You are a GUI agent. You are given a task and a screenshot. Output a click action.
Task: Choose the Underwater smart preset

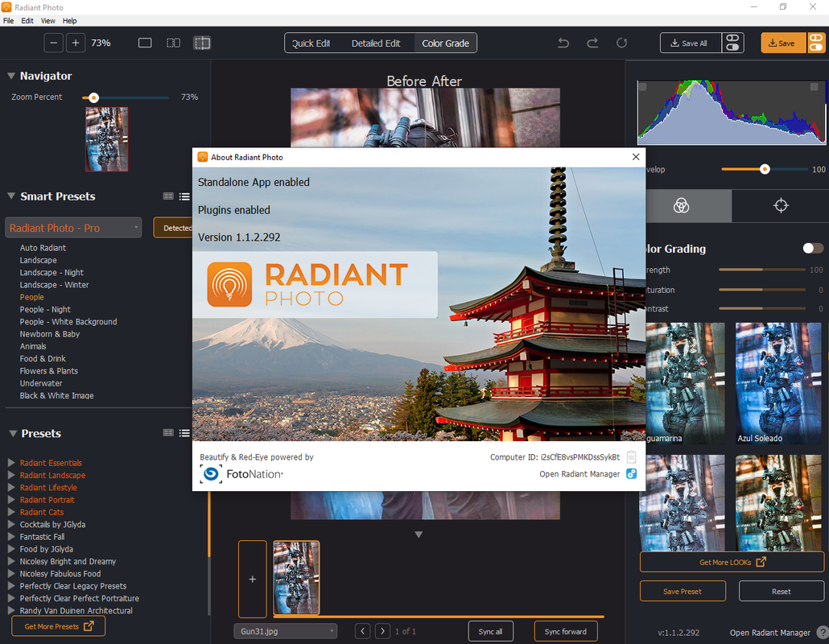point(41,383)
